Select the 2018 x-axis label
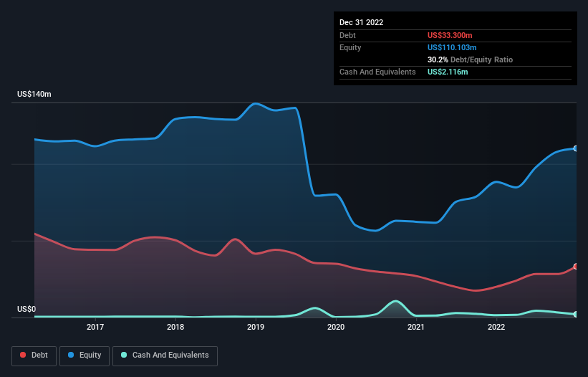The image size is (588, 377). (175, 327)
